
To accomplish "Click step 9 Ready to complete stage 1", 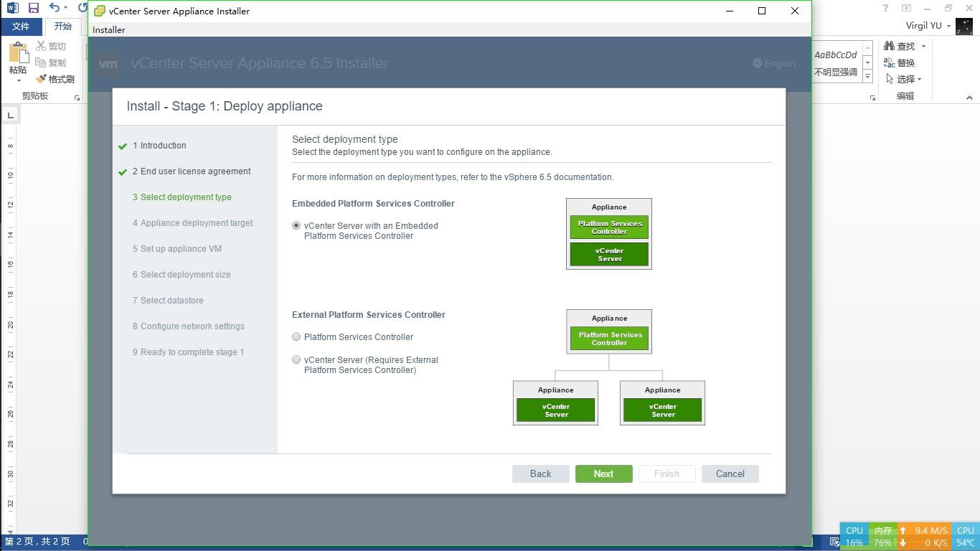I will [188, 352].
